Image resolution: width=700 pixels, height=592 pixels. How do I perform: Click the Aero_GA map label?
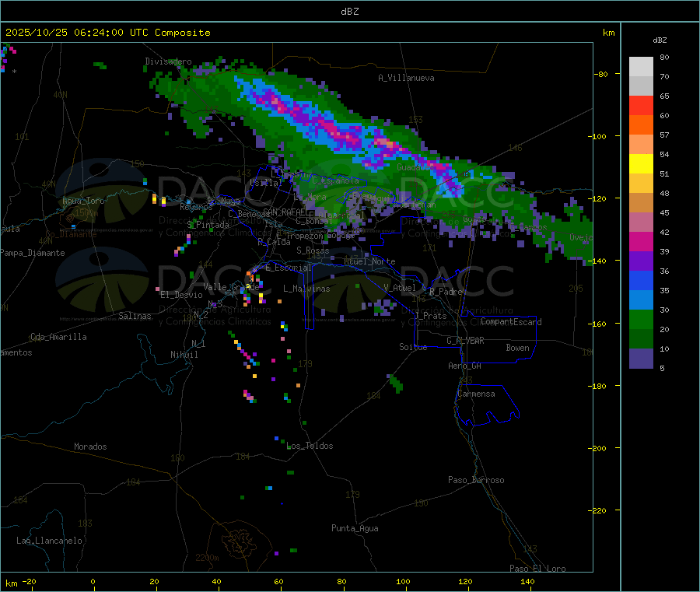(465, 366)
